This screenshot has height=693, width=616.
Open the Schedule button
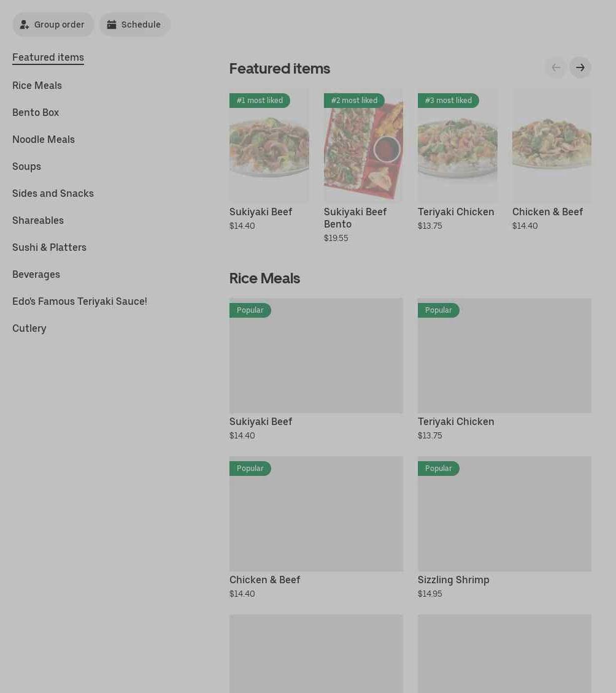[x=134, y=25]
